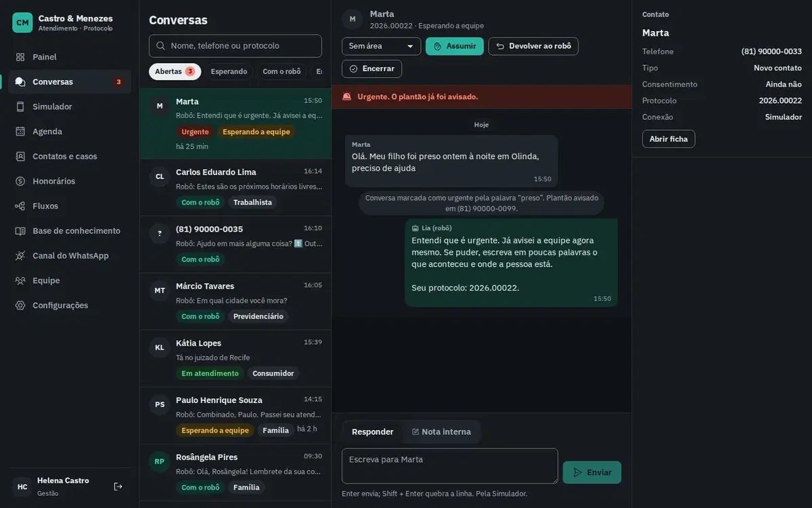This screenshot has width=812, height=508.
Task: Focus the Nome, telefone ou protocolo search field
Action: click(235, 46)
